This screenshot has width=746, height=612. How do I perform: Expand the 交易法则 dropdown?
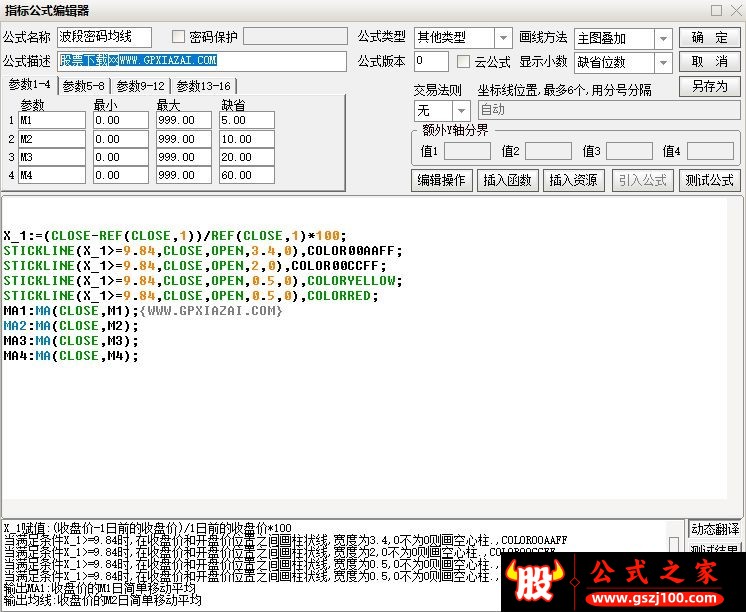(x=461, y=111)
